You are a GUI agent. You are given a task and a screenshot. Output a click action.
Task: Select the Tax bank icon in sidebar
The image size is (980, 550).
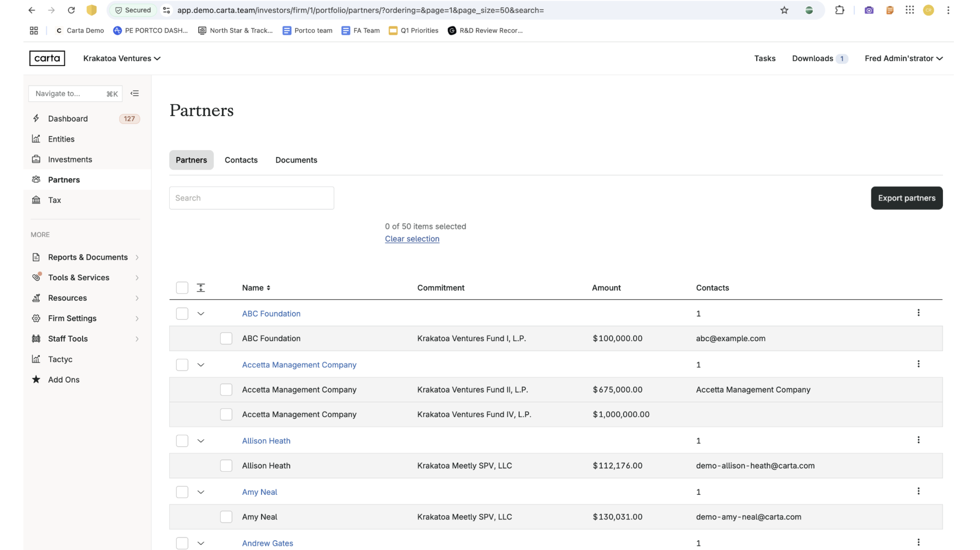[x=37, y=200]
